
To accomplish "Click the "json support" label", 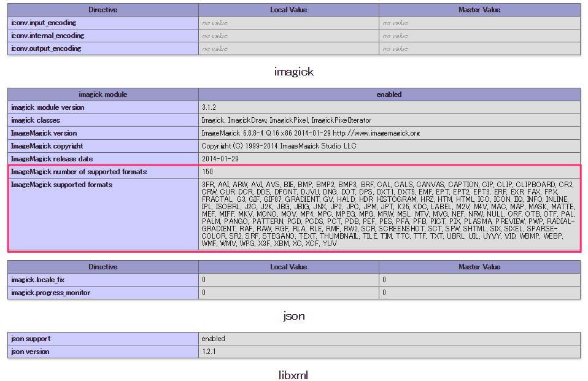I will pyautogui.click(x=31, y=339).
